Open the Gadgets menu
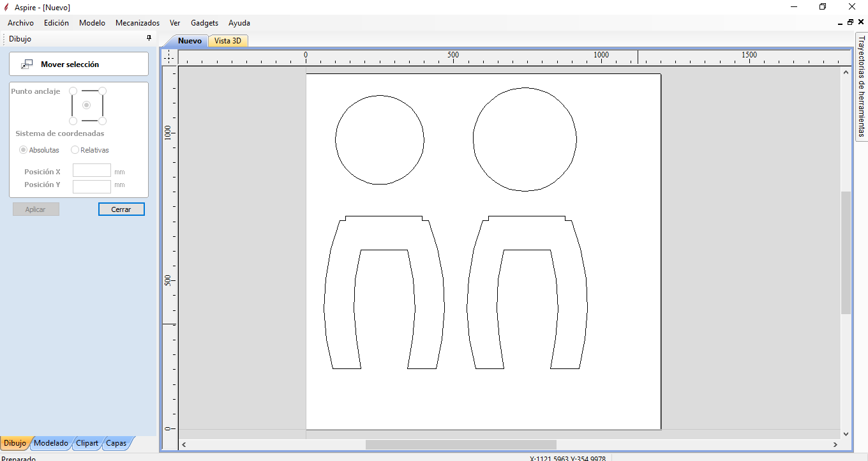The height and width of the screenshot is (461, 868). tap(204, 23)
